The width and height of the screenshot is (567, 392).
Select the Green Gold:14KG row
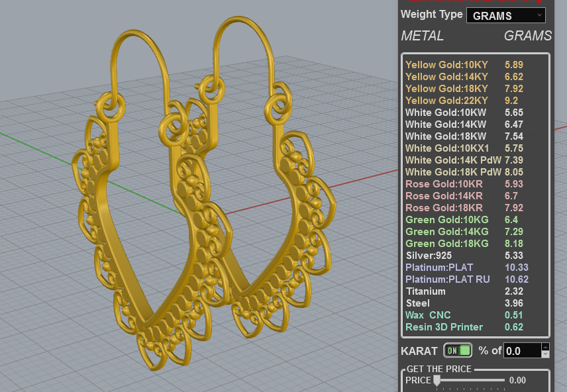pyautogui.click(x=476, y=232)
